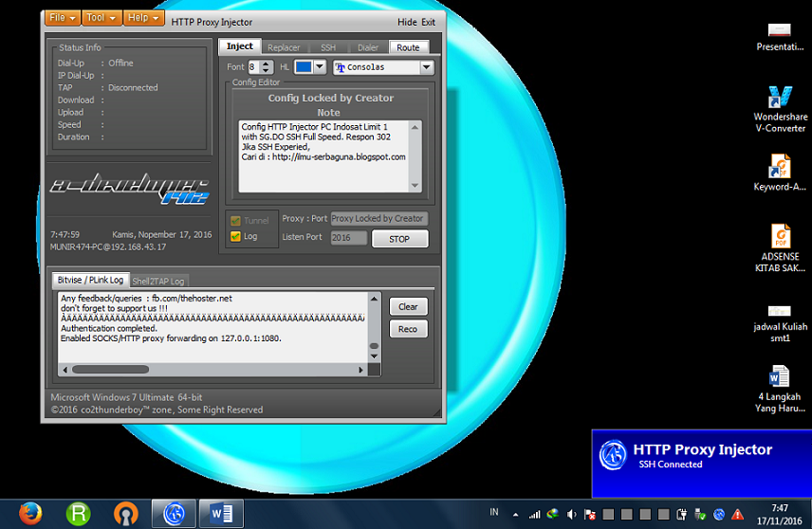Open the File menu
This screenshot has width=812, height=529.
(63, 18)
